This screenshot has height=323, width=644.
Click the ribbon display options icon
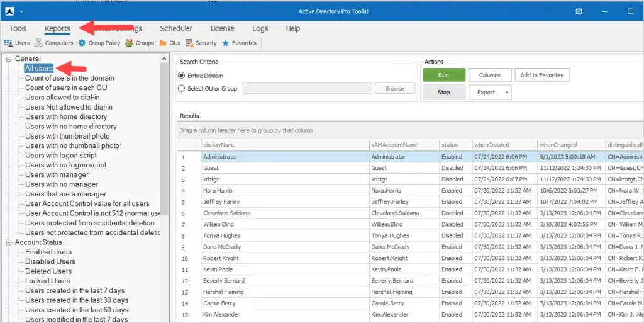579,11
